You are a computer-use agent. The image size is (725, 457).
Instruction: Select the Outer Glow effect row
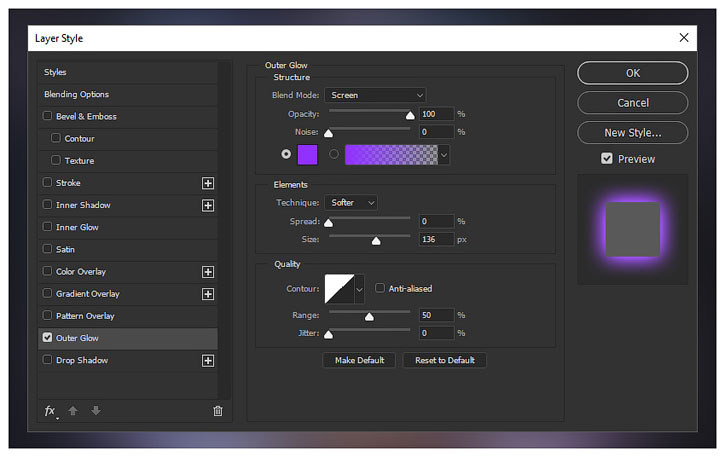point(128,338)
